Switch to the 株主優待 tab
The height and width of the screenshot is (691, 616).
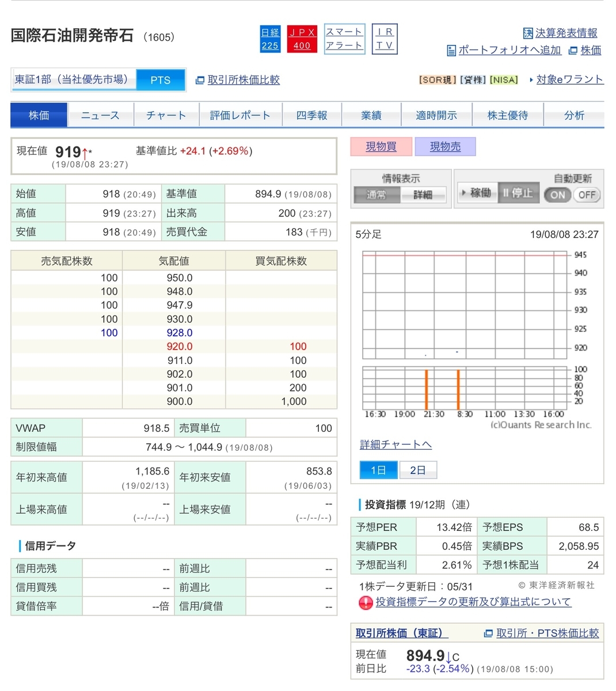pyautogui.click(x=507, y=115)
